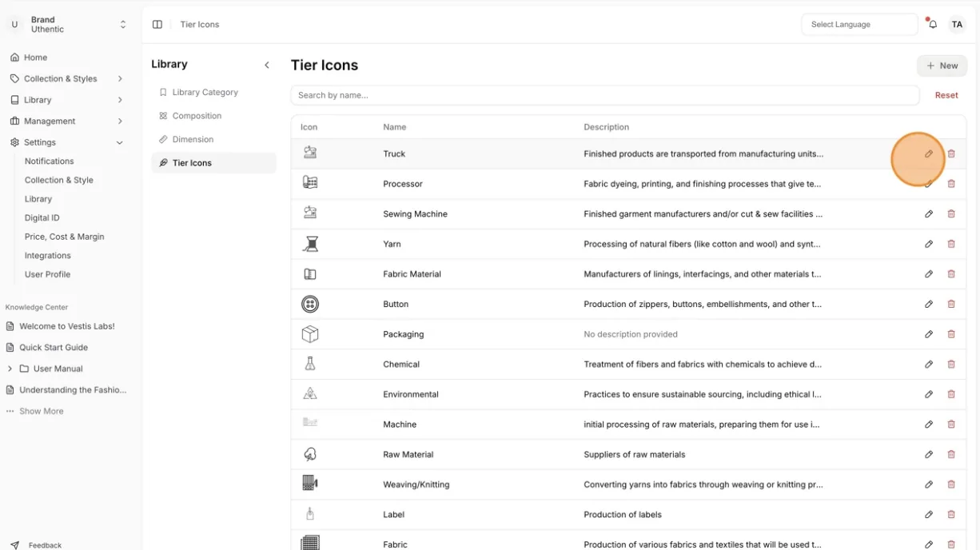Delete the Button tier icon
980x550 pixels.
(951, 304)
